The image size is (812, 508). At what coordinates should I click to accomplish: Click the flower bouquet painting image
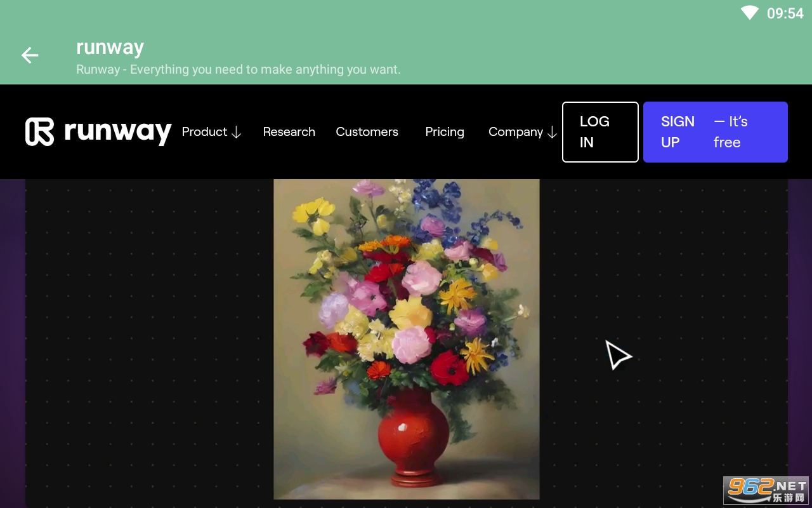coord(407,339)
